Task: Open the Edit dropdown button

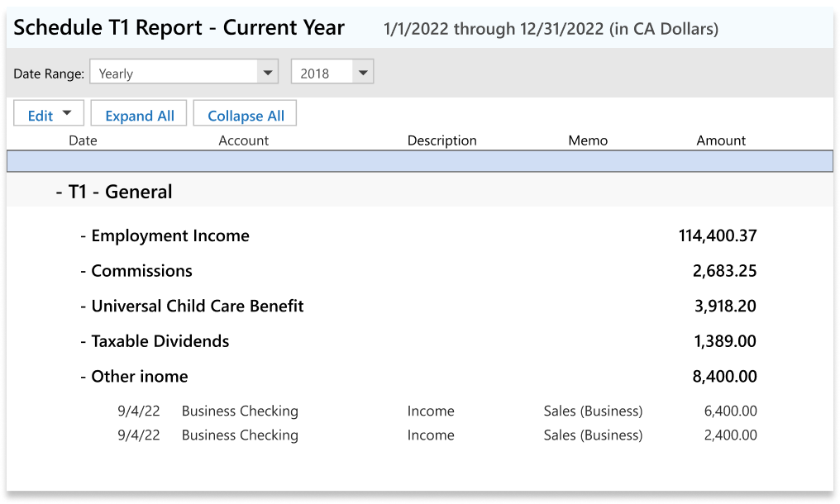Action: coord(49,115)
